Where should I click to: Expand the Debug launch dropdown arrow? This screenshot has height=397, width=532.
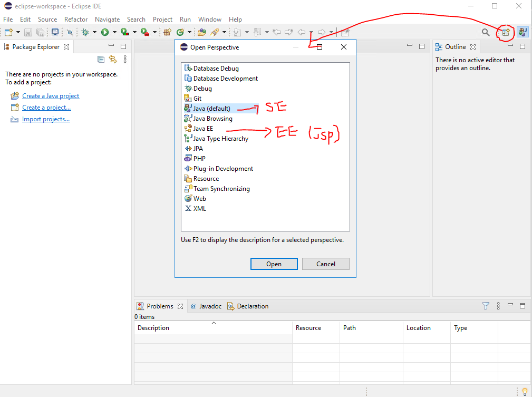[94, 32]
